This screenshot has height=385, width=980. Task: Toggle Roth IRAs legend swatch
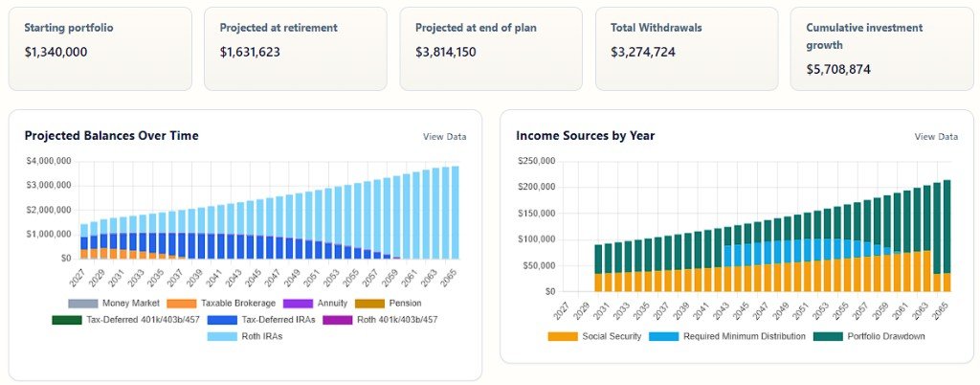[222, 337]
